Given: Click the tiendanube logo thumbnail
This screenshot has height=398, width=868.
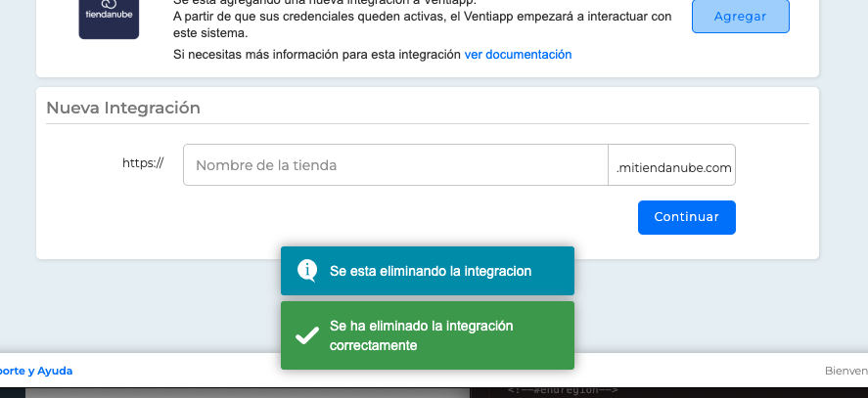Looking at the screenshot, I should [x=109, y=19].
